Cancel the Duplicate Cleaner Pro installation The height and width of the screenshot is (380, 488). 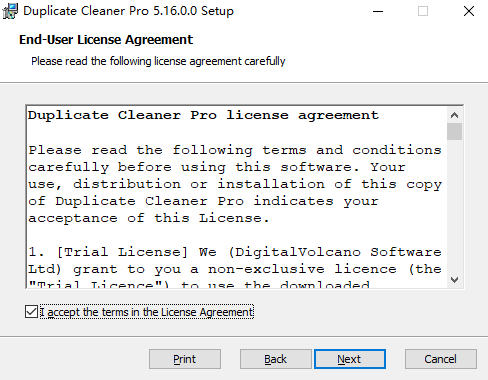point(441,359)
